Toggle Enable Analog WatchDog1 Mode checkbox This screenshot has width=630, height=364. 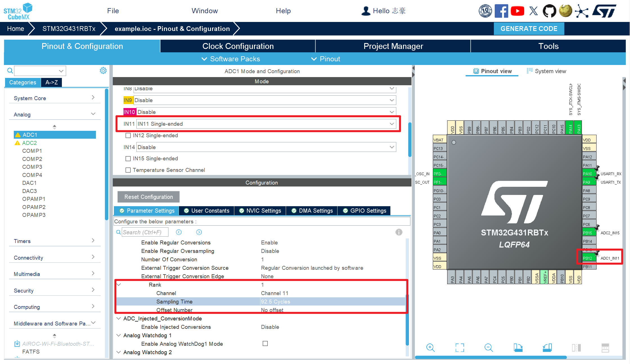coord(265,343)
